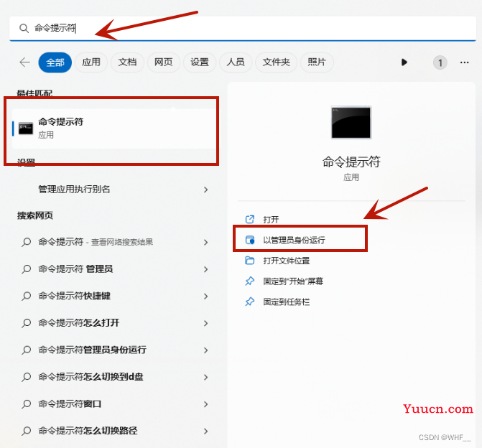Show more filters with the play arrow
The image size is (482, 448).
pyautogui.click(x=404, y=62)
